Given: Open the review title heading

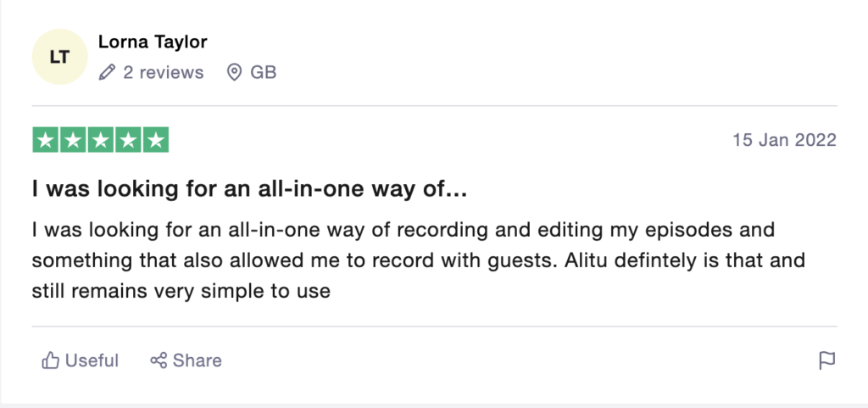Looking at the screenshot, I should coord(250,190).
